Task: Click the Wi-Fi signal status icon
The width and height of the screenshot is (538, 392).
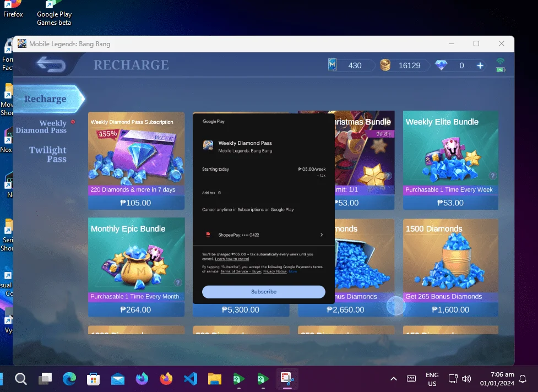Action: pyautogui.click(x=500, y=62)
